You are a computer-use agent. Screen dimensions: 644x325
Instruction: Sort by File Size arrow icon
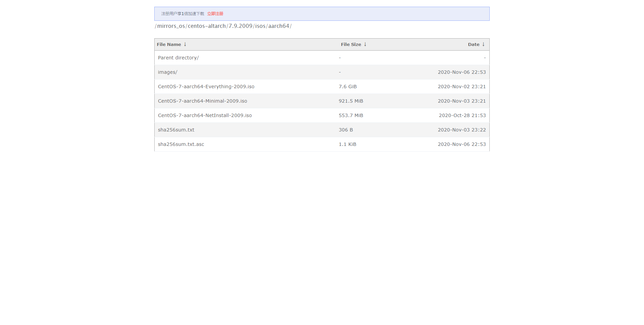click(365, 44)
